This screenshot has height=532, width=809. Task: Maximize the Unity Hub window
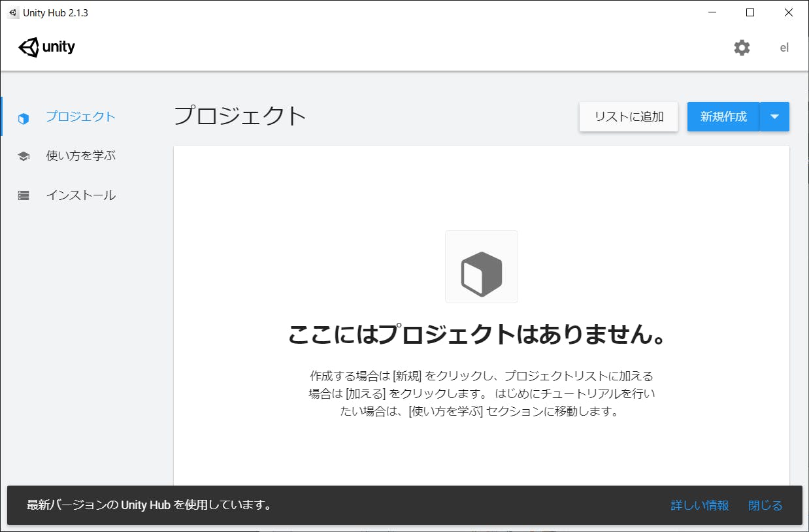(x=750, y=12)
